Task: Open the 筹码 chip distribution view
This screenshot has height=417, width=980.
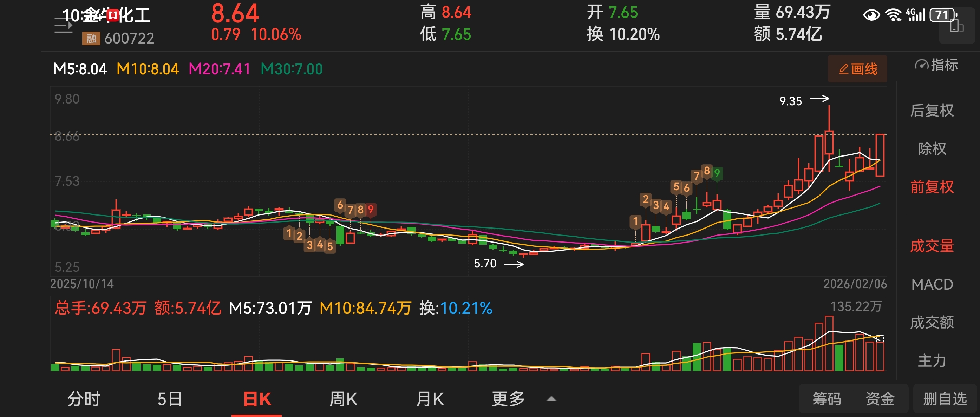Action: (827, 399)
